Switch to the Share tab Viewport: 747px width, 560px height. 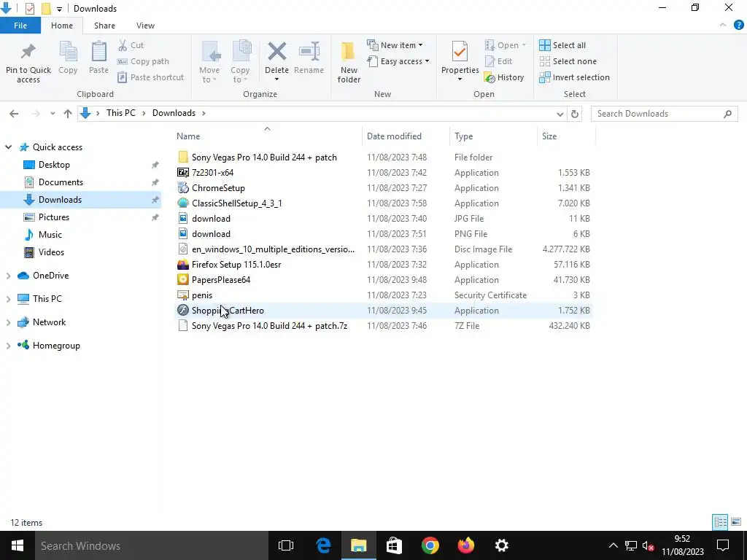pyautogui.click(x=104, y=26)
